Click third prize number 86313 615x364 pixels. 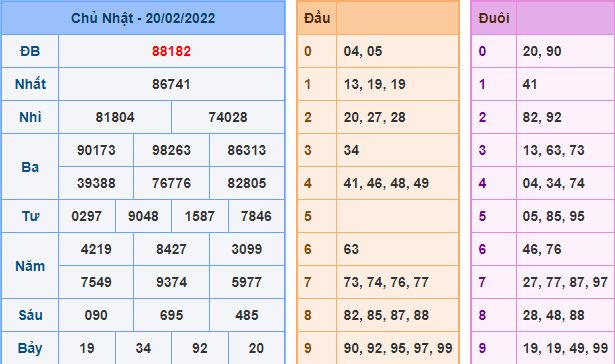coord(247,150)
